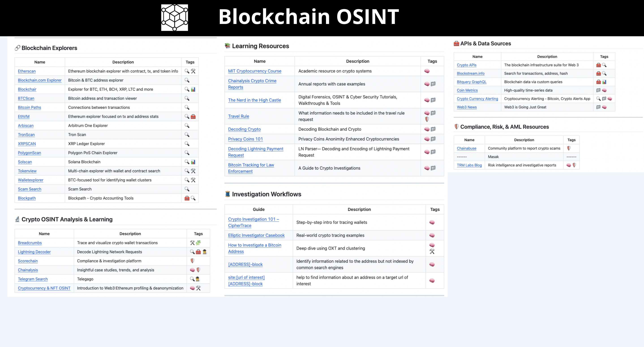Click the Learning Resources section heading
Screen dimensions: 644x347
click(260, 46)
